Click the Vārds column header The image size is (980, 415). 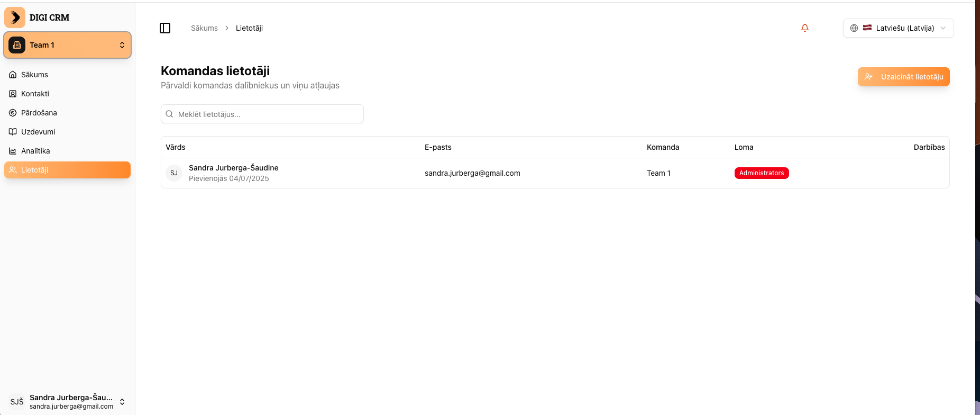(176, 147)
